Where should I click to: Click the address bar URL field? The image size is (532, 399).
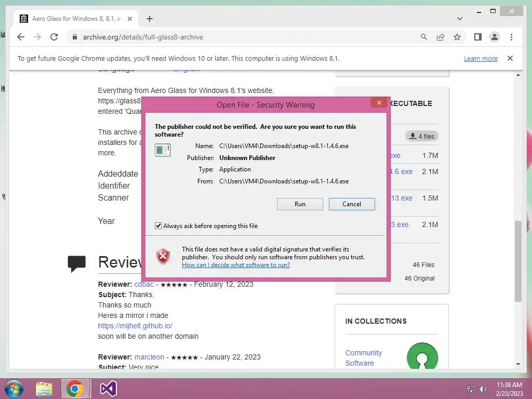tap(244, 37)
